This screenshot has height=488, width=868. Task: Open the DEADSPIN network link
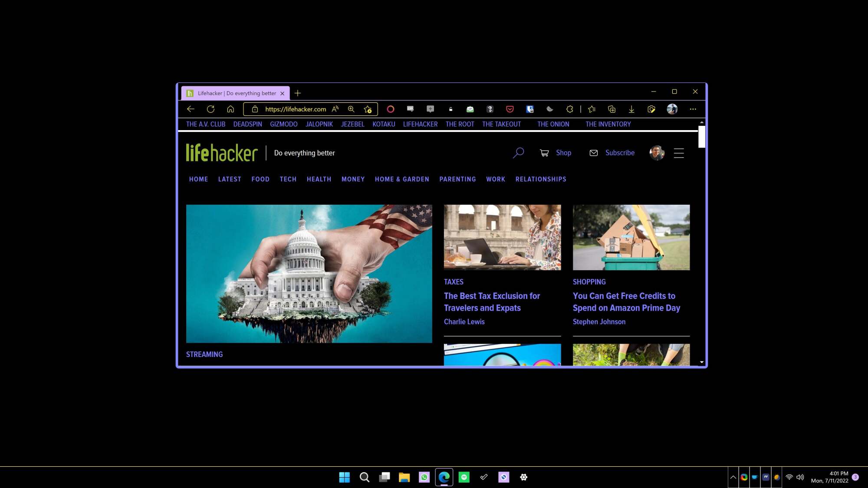tap(247, 124)
